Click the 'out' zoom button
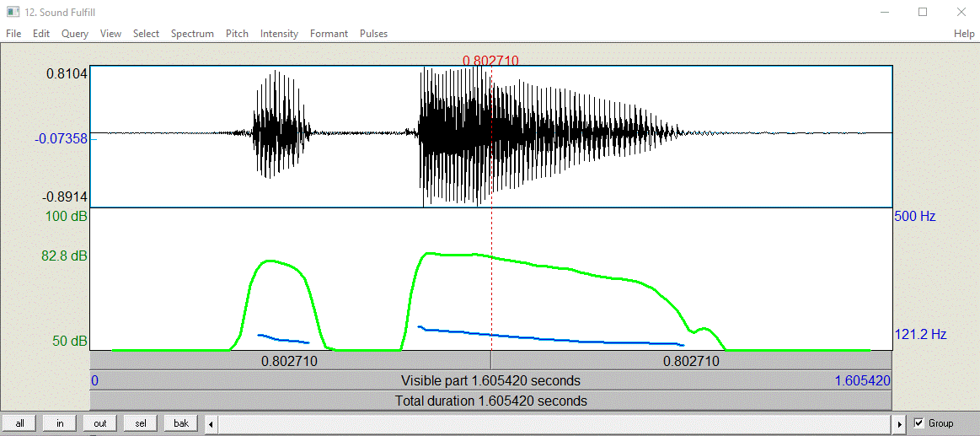 pos(100,423)
